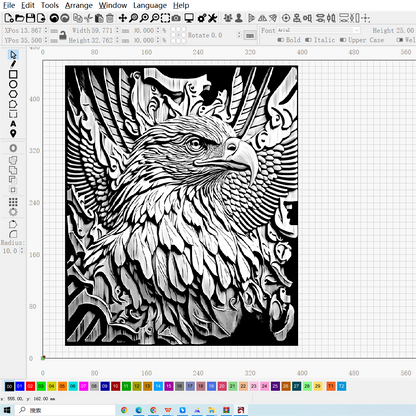The image size is (416, 416).
Task: Pick the green 03 layer color swatch
Action: click(x=41, y=386)
